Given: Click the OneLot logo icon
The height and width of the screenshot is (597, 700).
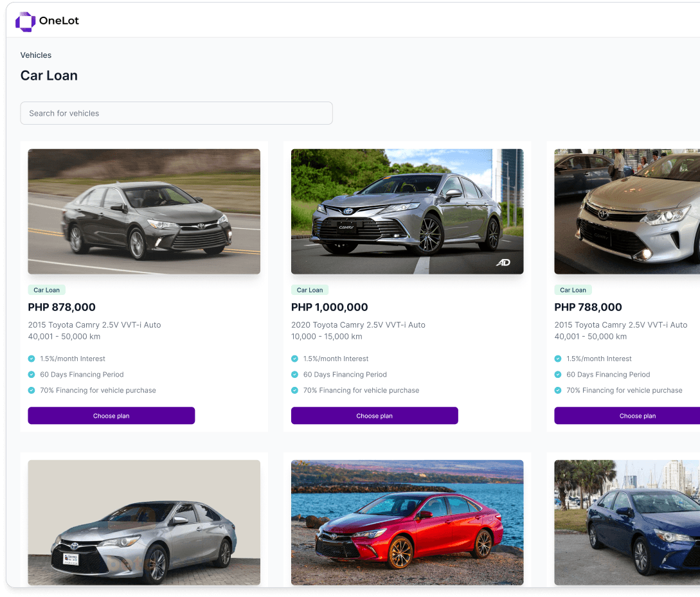Looking at the screenshot, I should [x=25, y=21].
